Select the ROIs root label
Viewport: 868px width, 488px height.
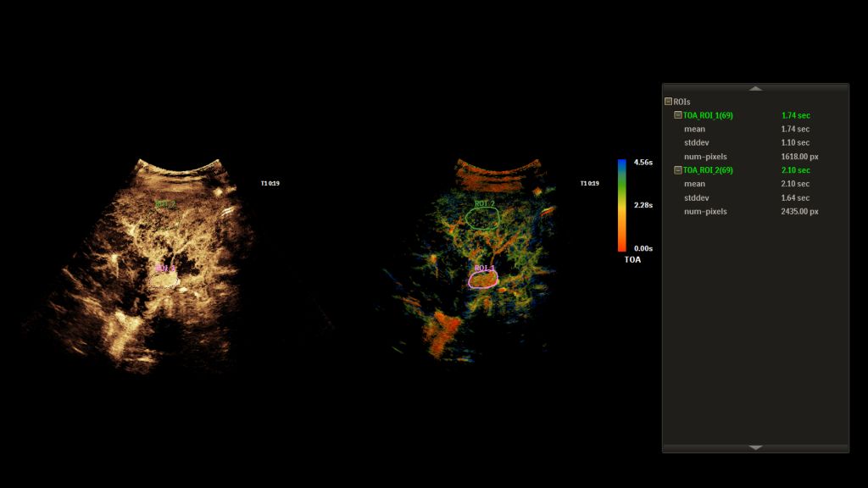click(x=682, y=102)
